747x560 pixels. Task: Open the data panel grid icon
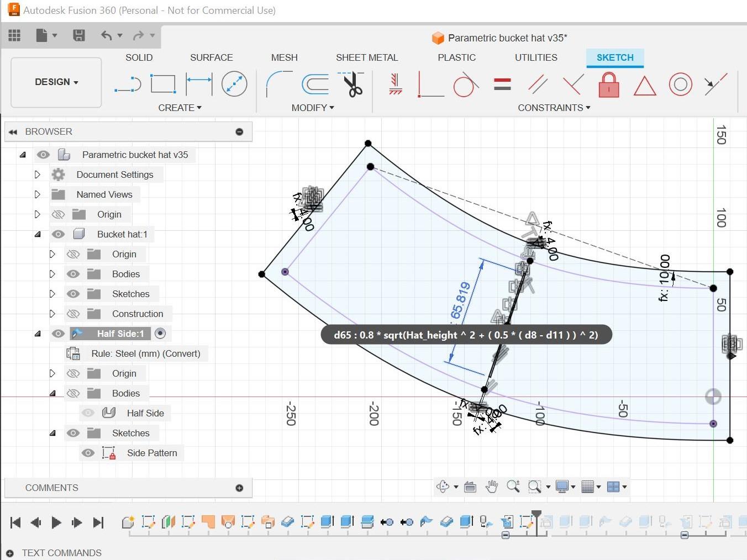[x=14, y=35]
